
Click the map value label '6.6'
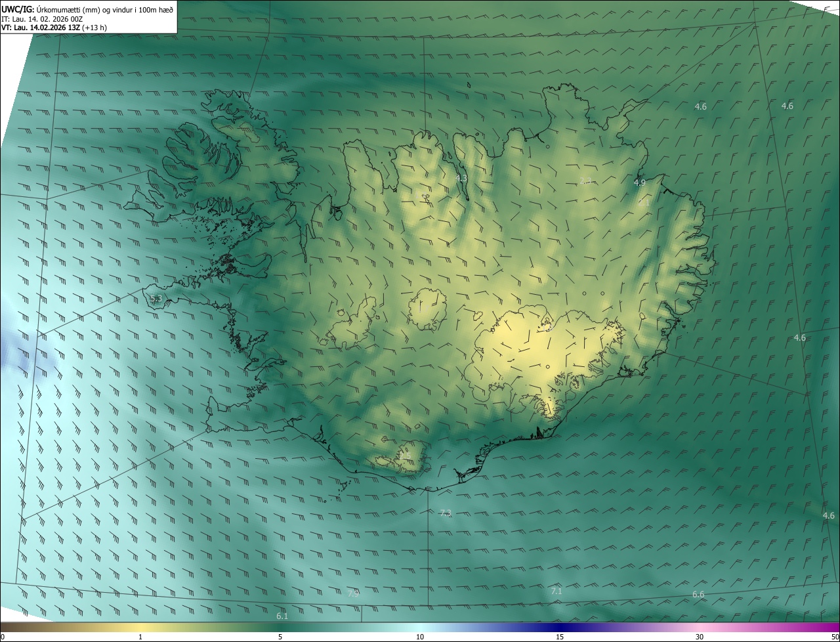pyautogui.click(x=698, y=594)
